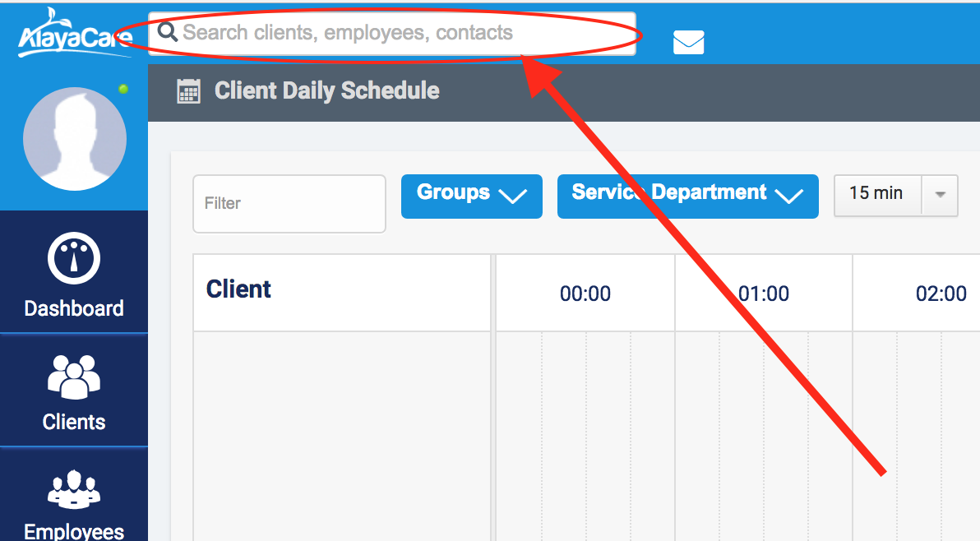Click the Dashboard menu label

click(x=74, y=309)
